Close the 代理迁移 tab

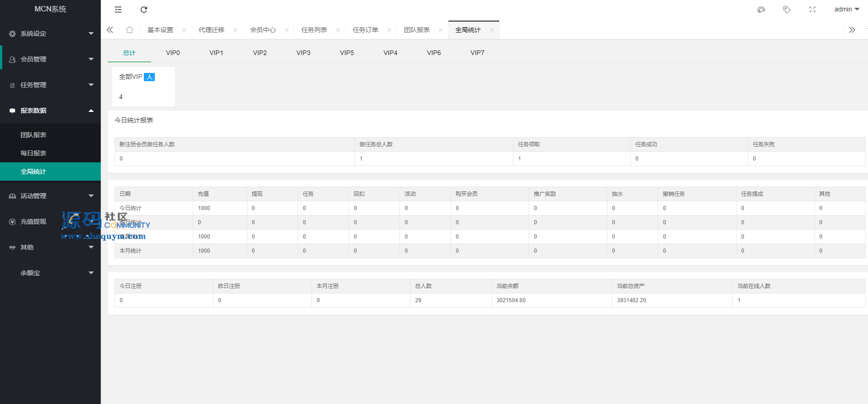point(235,30)
